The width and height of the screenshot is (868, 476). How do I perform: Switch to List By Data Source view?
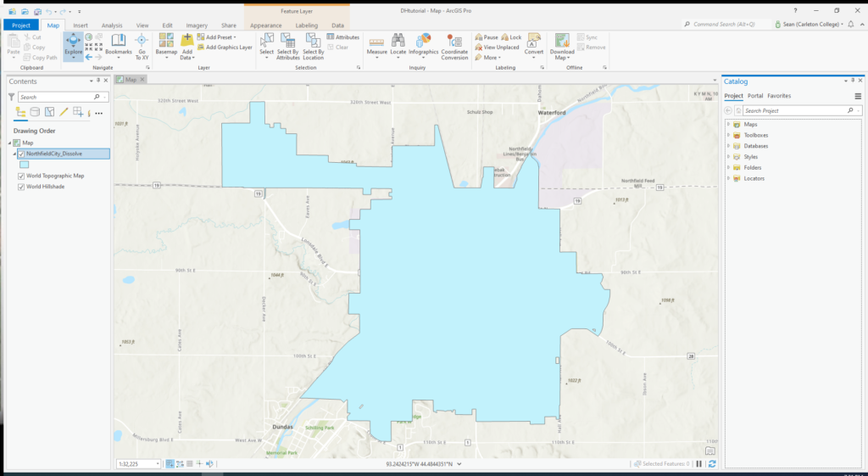coord(35,112)
